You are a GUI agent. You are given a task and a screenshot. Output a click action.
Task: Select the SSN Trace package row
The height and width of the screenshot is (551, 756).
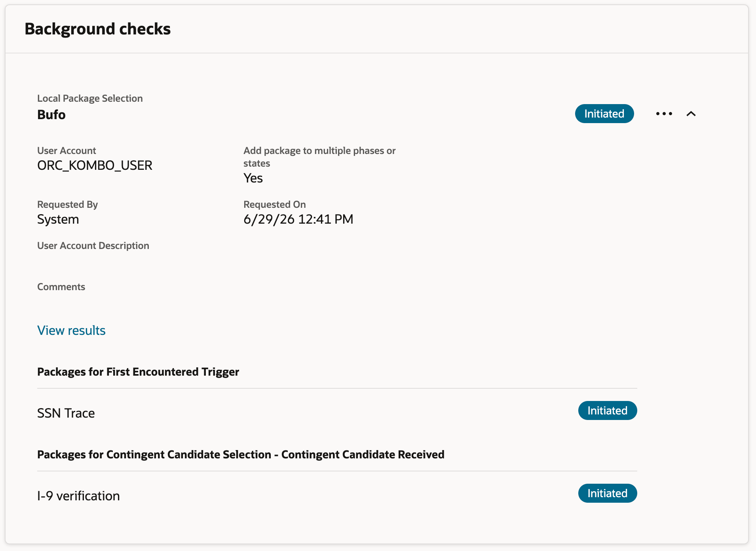pos(337,412)
